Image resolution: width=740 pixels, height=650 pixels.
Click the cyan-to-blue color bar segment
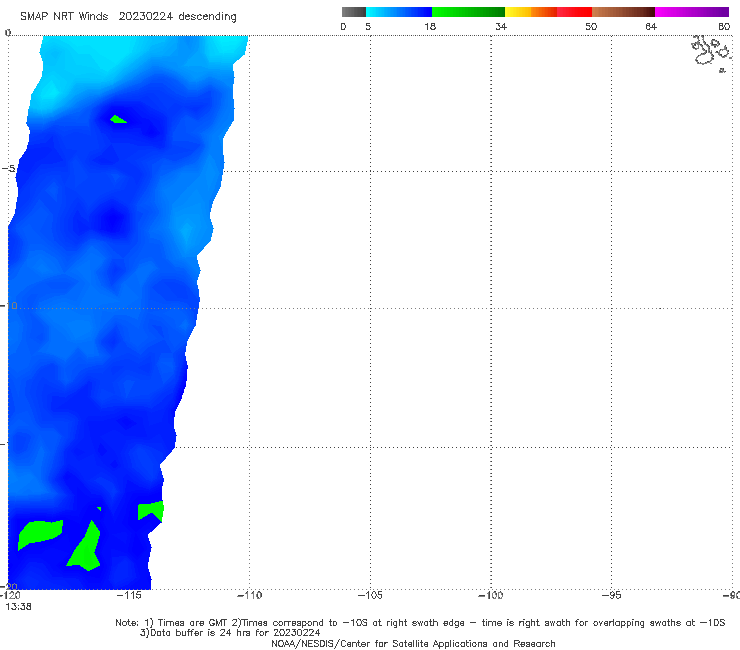[x=399, y=12]
